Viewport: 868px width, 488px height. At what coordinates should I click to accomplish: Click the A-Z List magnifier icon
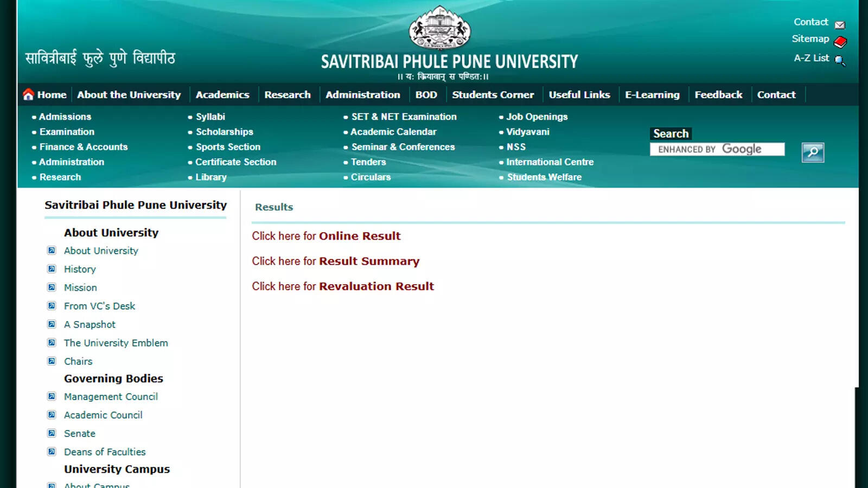[840, 60]
